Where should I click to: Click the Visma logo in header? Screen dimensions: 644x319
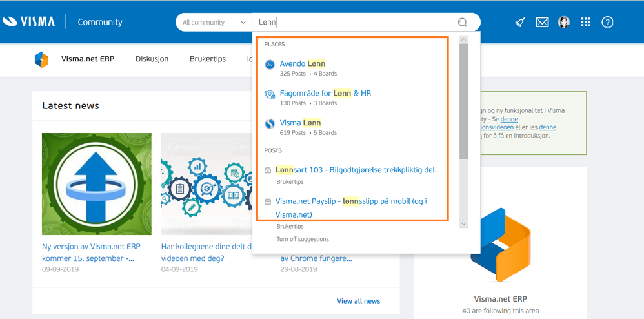pos(29,22)
